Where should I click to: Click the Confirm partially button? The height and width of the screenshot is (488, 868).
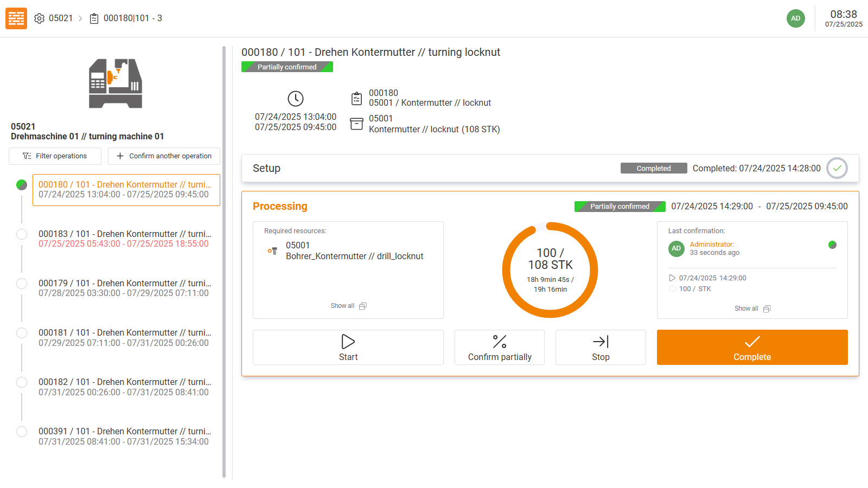(x=499, y=348)
